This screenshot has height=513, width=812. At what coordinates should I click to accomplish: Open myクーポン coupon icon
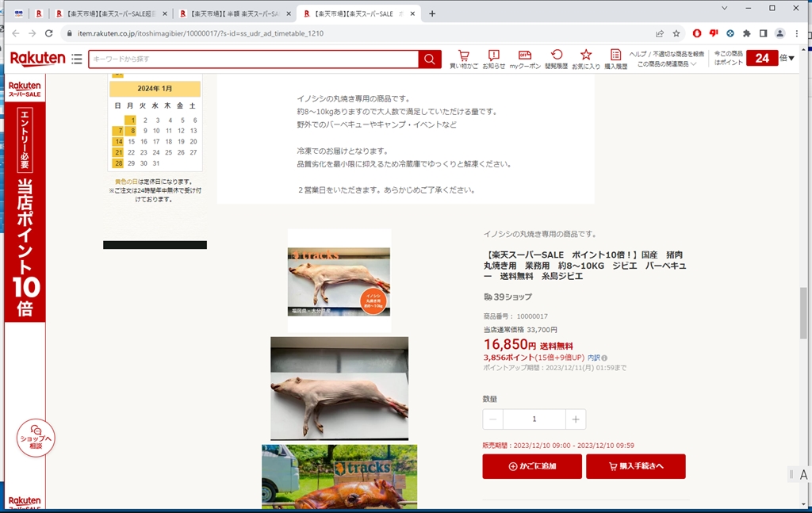click(x=525, y=59)
